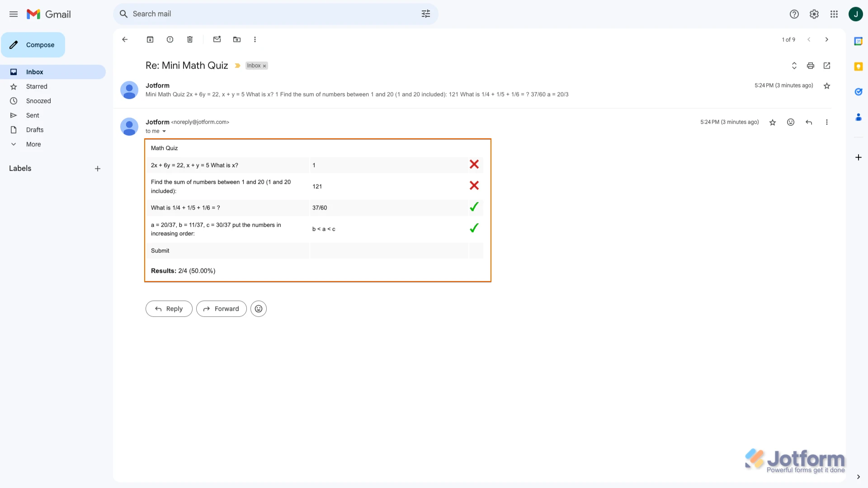Reply to the Jotform email
Viewport: 868px width, 488px height.
(x=169, y=309)
